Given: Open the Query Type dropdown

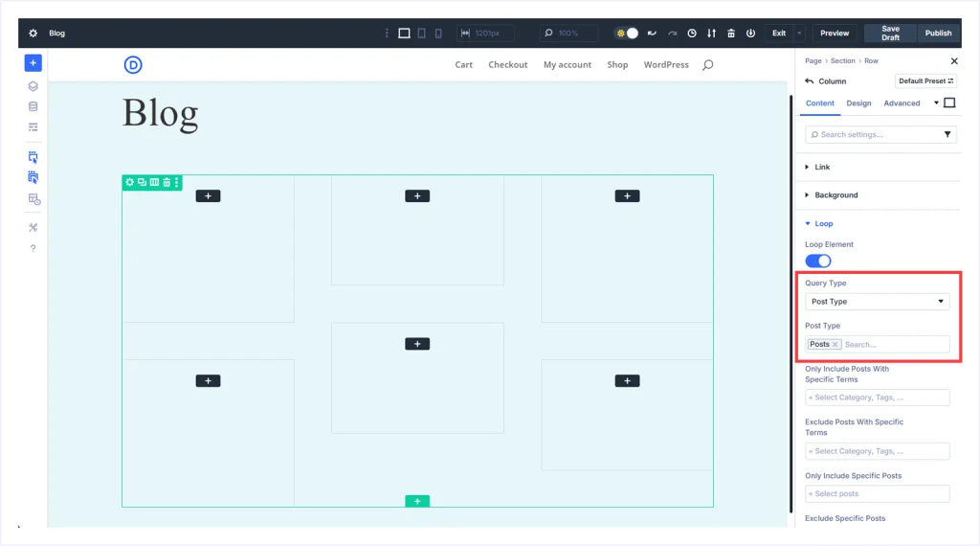Looking at the screenshot, I should click(877, 302).
